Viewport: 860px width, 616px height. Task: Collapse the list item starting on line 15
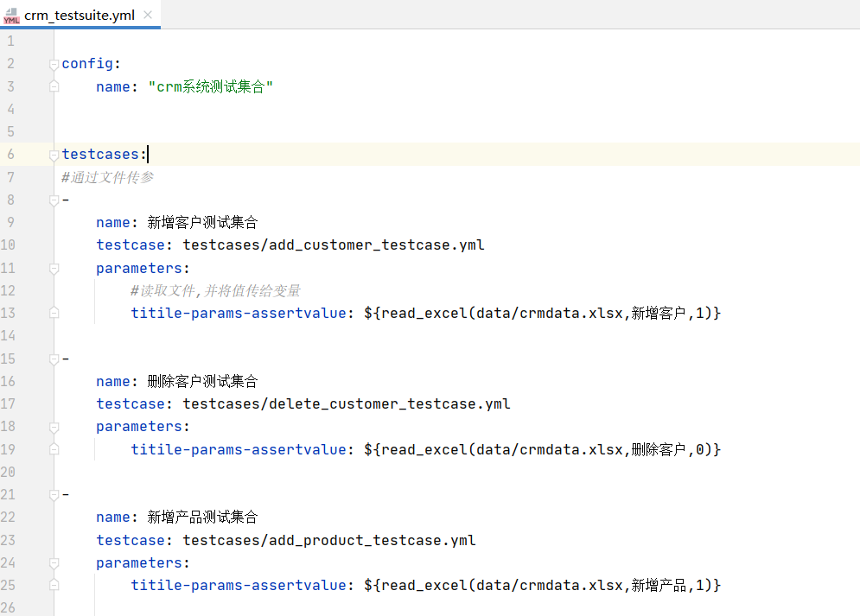pyautogui.click(x=54, y=359)
